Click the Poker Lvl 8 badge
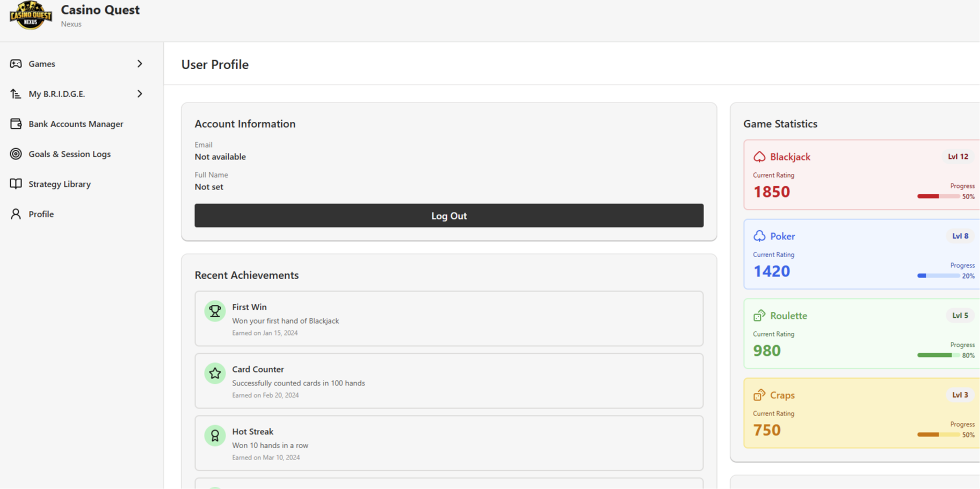Screen dimensions: 980x489 [x=960, y=236]
